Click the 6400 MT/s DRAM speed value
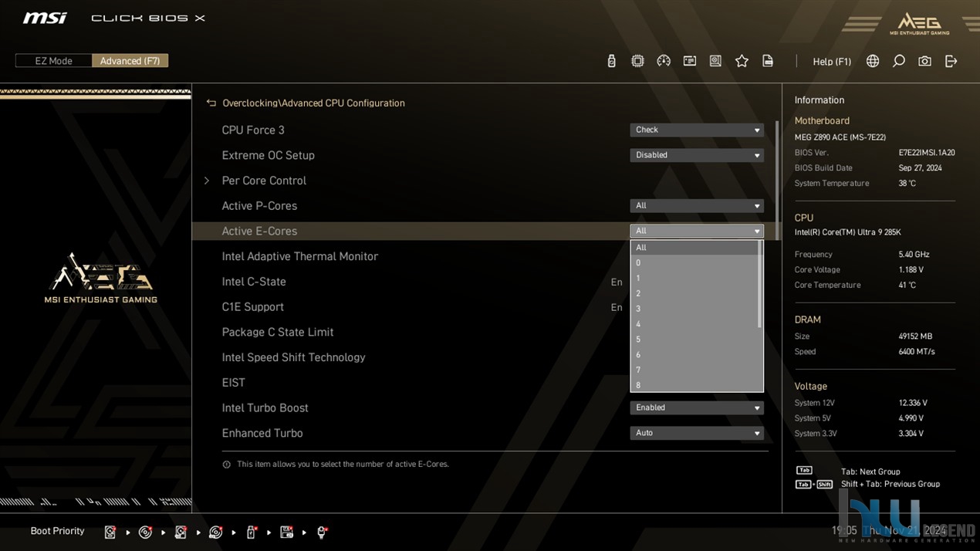 [x=917, y=352]
